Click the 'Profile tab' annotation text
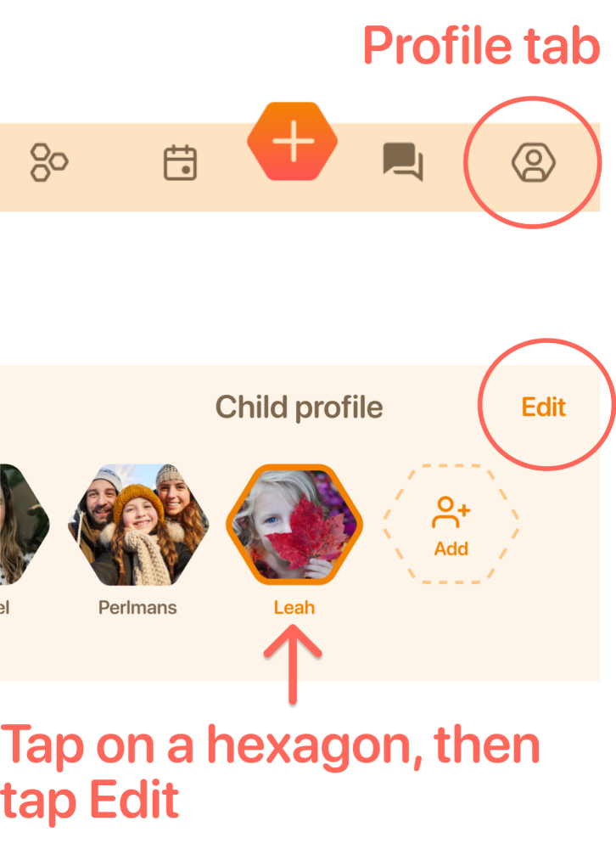The width and height of the screenshot is (616, 849). tap(482, 46)
